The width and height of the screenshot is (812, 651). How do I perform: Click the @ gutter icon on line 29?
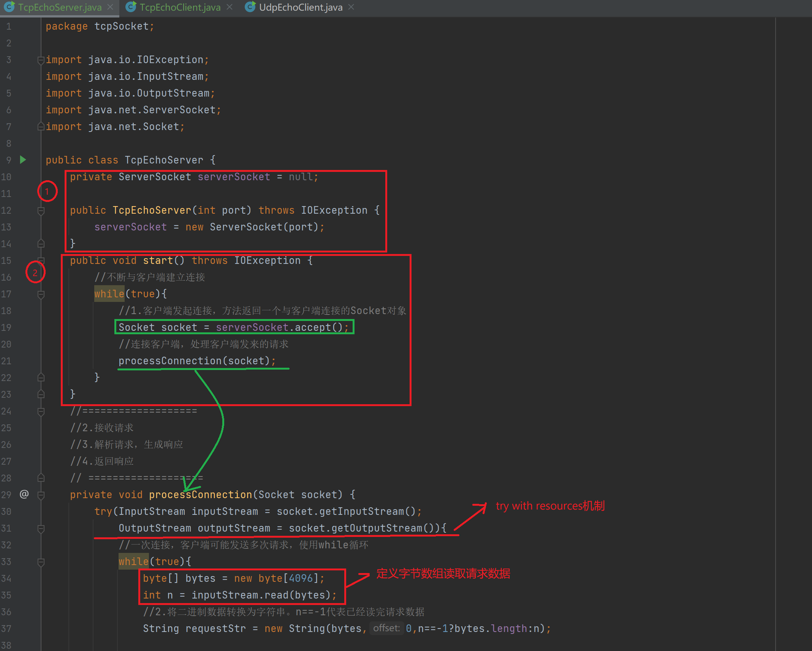coord(24,494)
